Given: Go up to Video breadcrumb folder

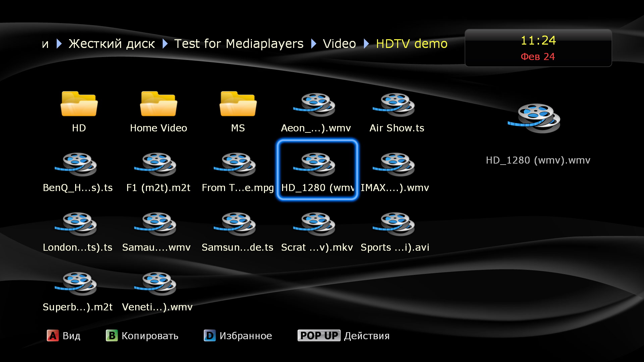Looking at the screenshot, I should coord(339,44).
